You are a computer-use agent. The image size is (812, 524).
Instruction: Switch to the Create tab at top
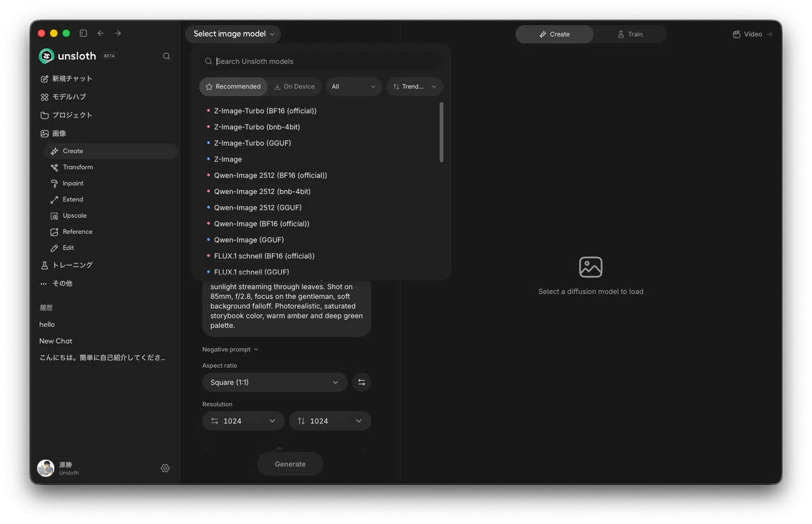(554, 34)
